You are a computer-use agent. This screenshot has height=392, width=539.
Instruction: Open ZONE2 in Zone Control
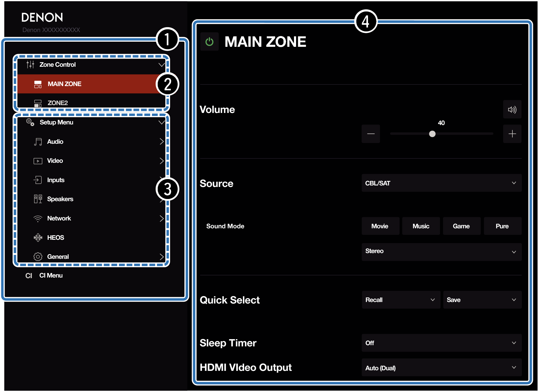[57, 103]
